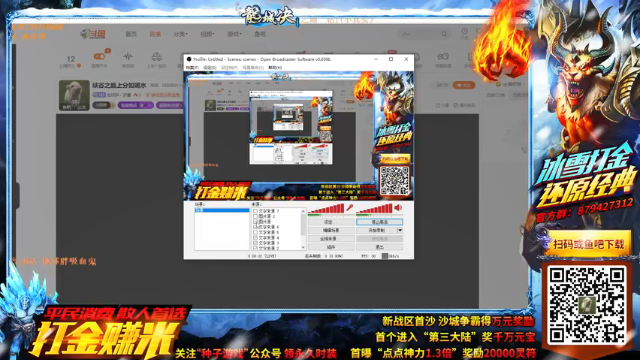Viewport: 640px width, 360px height.
Task: Click the 开始录制 start recording button
Action: tap(377, 230)
